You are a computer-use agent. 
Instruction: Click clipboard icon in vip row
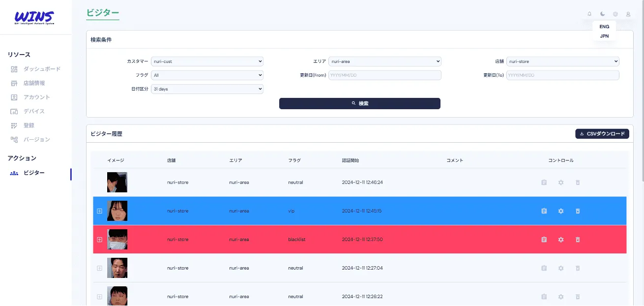[x=544, y=211]
